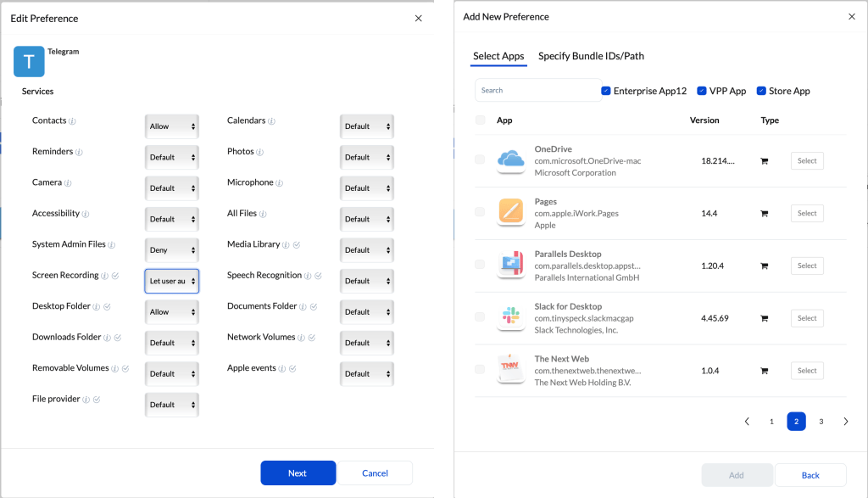Open the Contacts permission dropdown
This screenshot has width=868, height=498.
(172, 126)
